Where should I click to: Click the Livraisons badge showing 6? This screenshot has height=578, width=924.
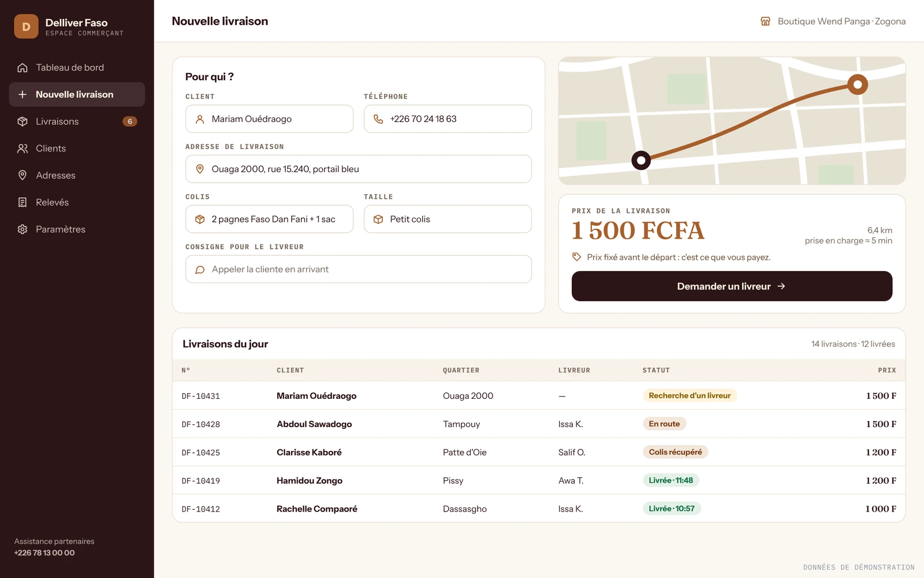[130, 121]
